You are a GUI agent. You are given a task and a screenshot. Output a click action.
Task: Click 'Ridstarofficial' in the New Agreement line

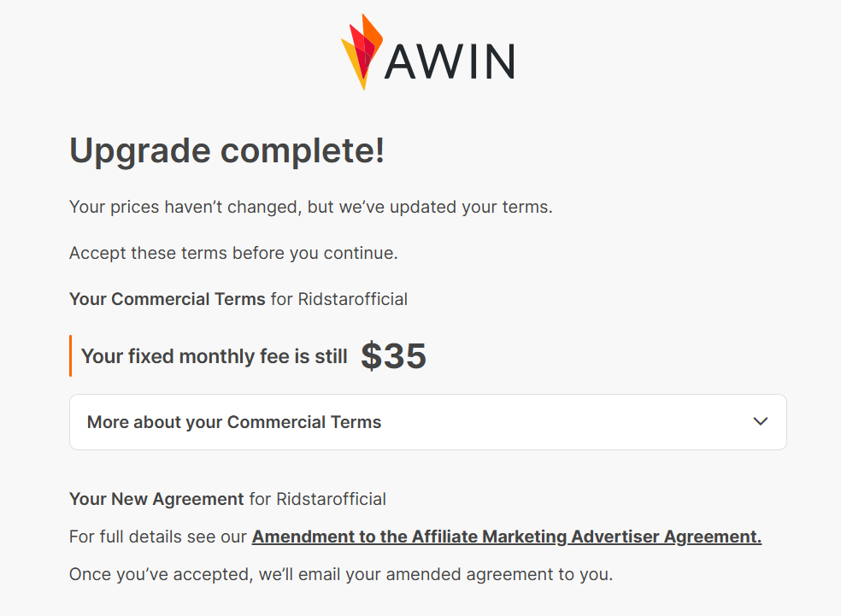point(331,499)
